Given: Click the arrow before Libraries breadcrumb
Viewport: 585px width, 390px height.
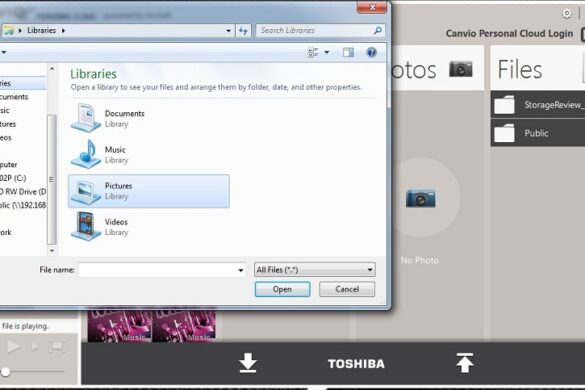Looking at the screenshot, I should coord(20,31).
